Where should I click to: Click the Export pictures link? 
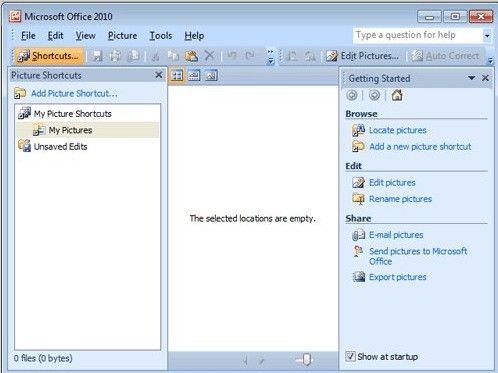[397, 277]
